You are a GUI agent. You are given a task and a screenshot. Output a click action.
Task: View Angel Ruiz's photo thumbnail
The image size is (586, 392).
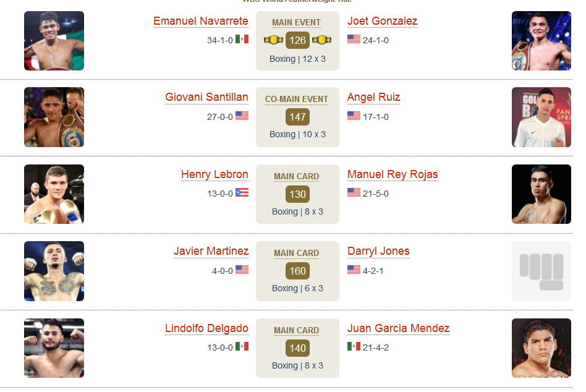pos(541,117)
